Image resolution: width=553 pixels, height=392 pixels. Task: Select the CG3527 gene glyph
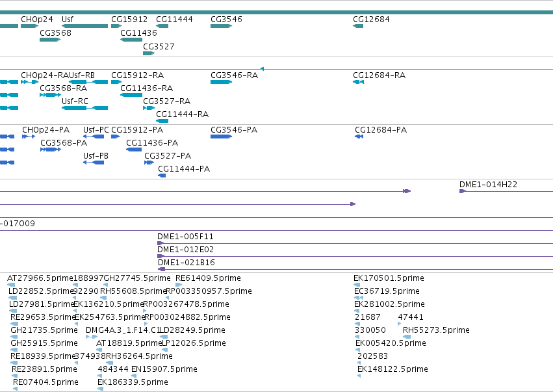click(x=149, y=53)
